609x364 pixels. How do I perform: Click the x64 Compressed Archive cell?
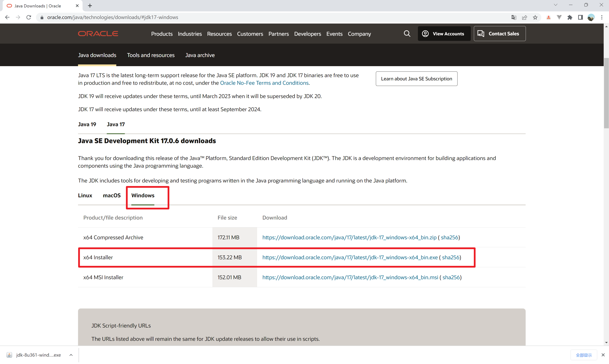click(x=145, y=237)
